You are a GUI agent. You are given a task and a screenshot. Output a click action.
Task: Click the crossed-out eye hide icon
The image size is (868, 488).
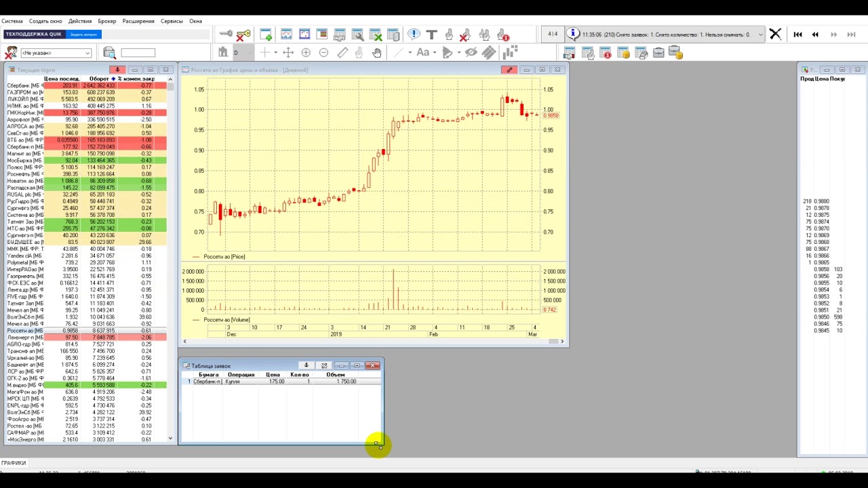coord(471,53)
